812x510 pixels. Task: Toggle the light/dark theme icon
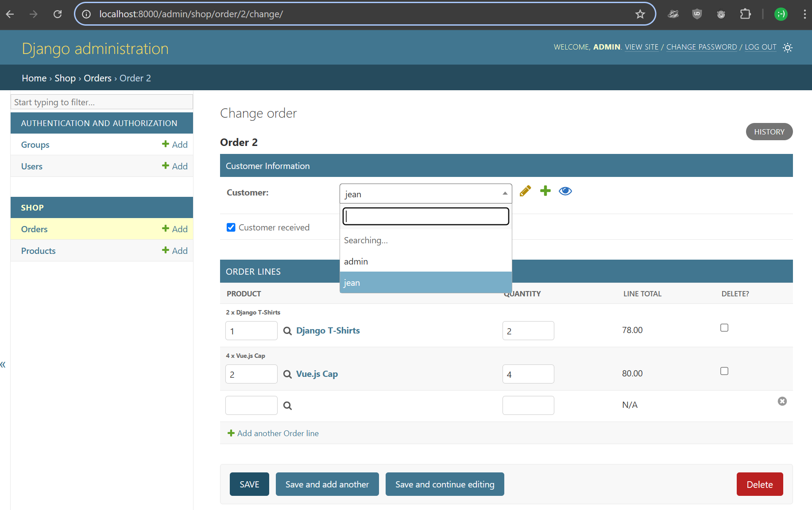[787, 47]
